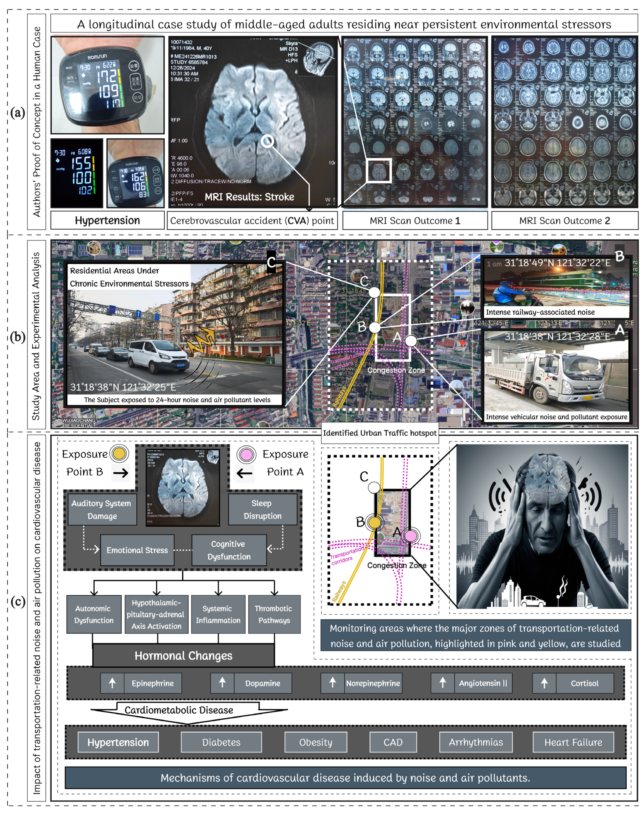Viewport: 644px width, 814px height.
Task: Click the MRI Scan Outcome 2 label
Action: coord(564,221)
